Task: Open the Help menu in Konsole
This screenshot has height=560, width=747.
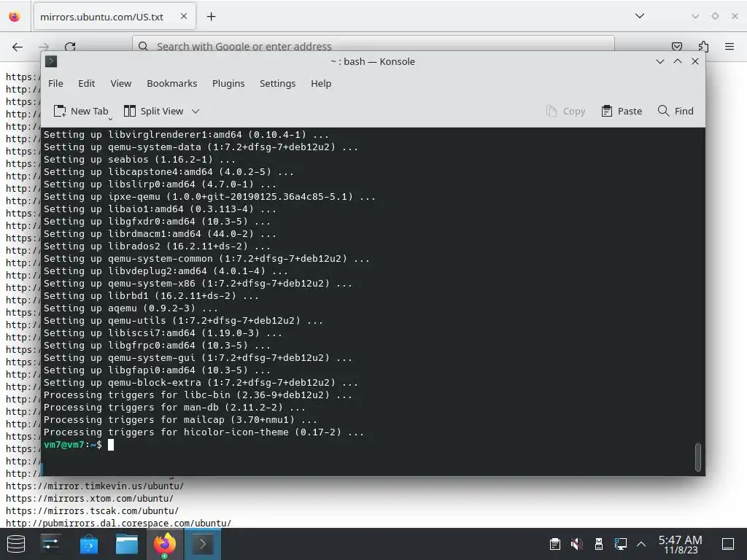Action: tap(321, 83)
